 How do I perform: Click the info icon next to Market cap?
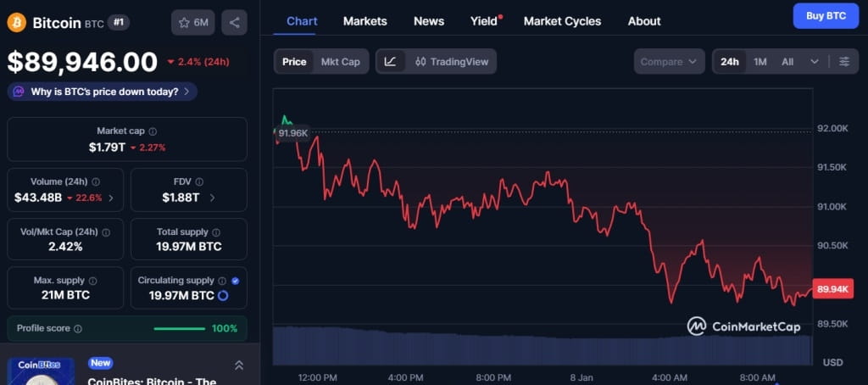(x=153, y=131)
